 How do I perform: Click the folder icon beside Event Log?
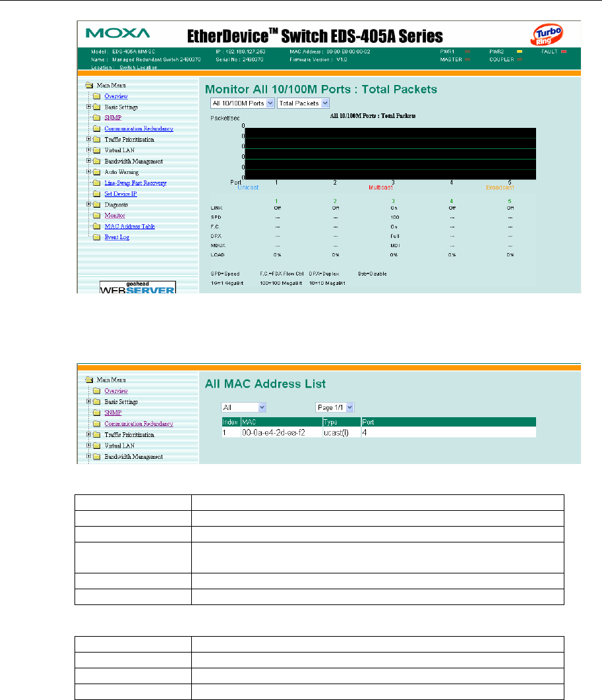(96, 237)
